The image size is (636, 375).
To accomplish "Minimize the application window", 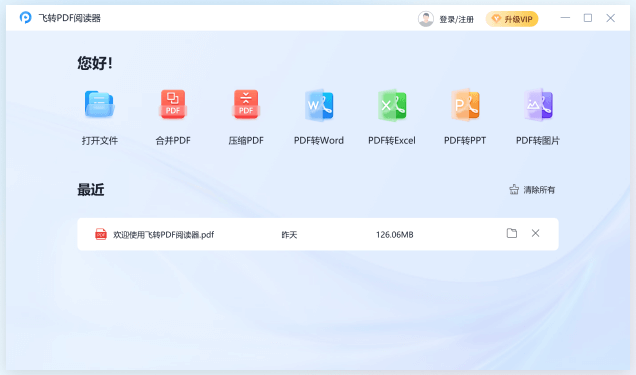I will 565,18.
